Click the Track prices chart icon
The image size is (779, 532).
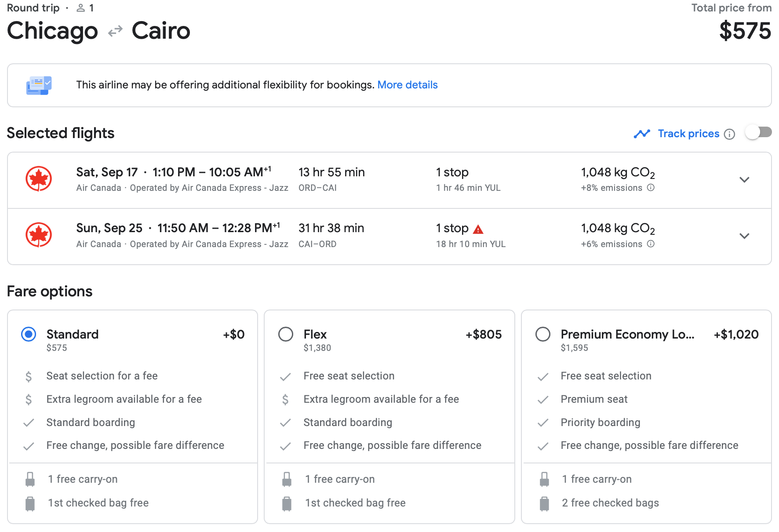point(642,134)
